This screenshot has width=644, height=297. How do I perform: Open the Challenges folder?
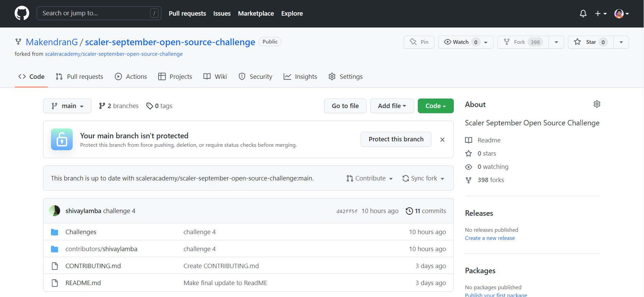(81, 232)
